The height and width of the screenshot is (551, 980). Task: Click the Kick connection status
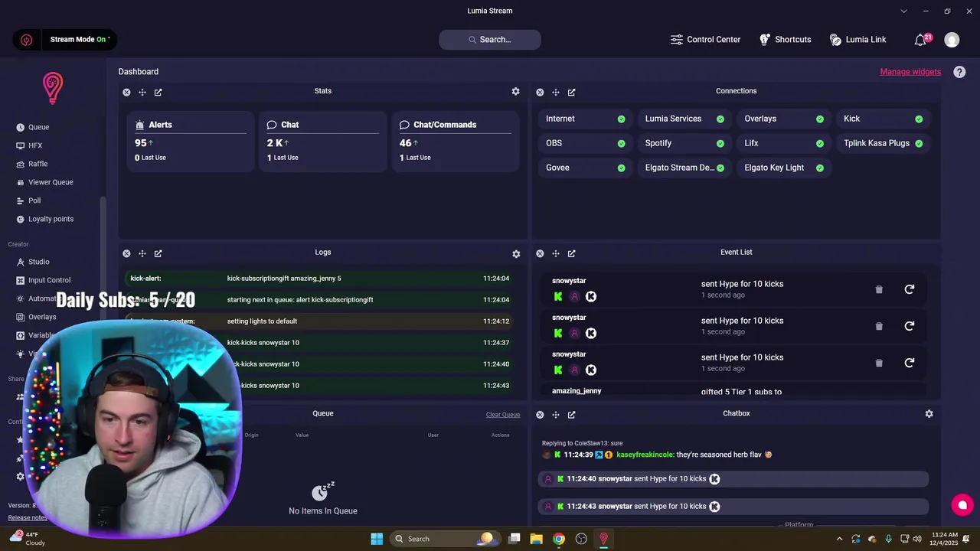tap(884, 119)
